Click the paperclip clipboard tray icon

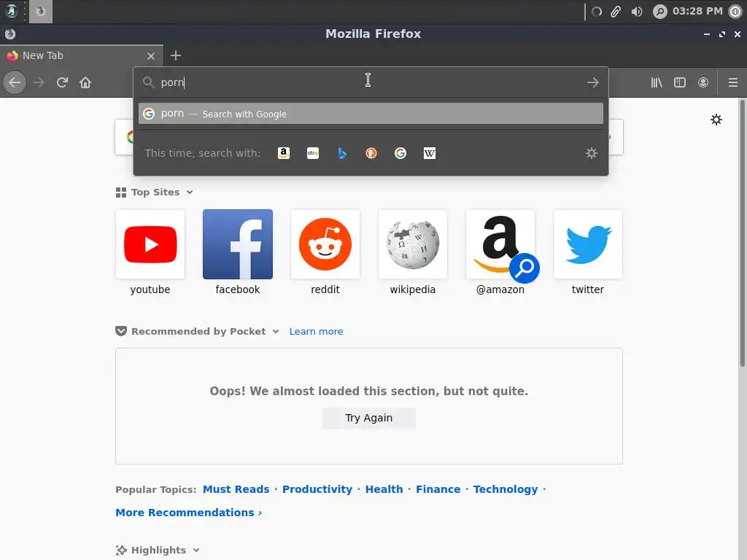click(x=616, y=12)
